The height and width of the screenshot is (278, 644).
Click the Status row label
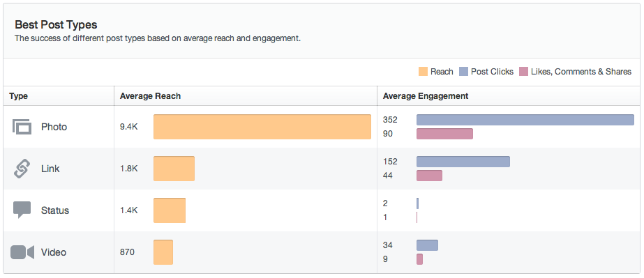click(55, 210)
